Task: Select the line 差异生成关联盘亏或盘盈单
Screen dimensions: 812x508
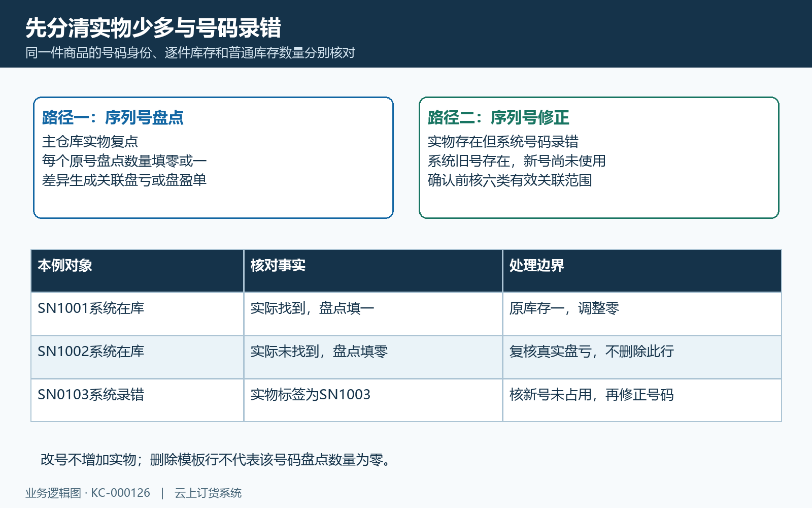Action: pos(124,180)
